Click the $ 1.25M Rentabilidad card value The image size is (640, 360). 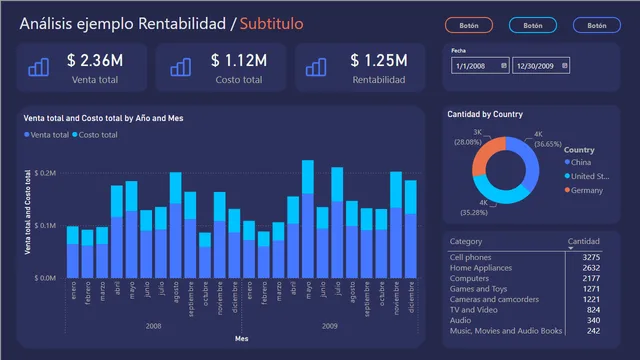379,60
